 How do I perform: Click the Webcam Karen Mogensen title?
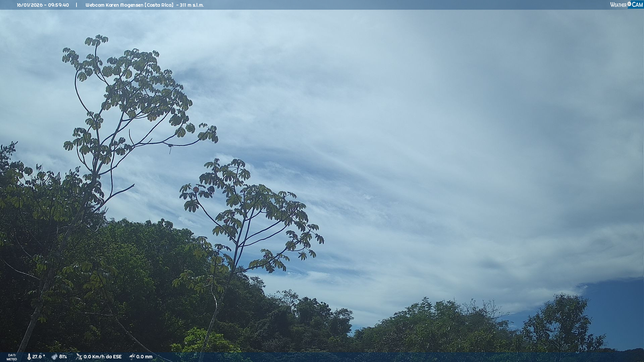[x=114, y=5]
